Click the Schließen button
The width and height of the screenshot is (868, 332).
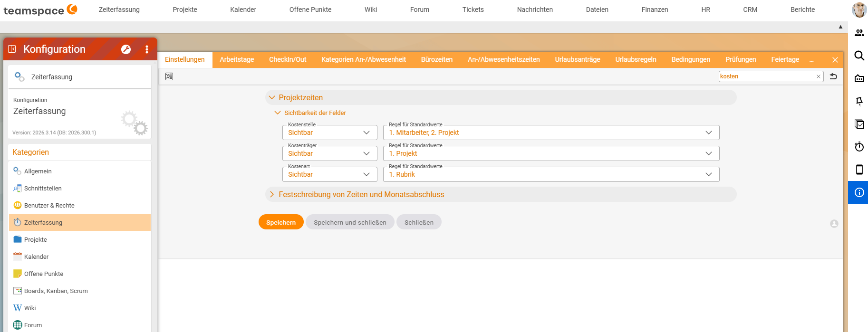(x=419, y=222)
